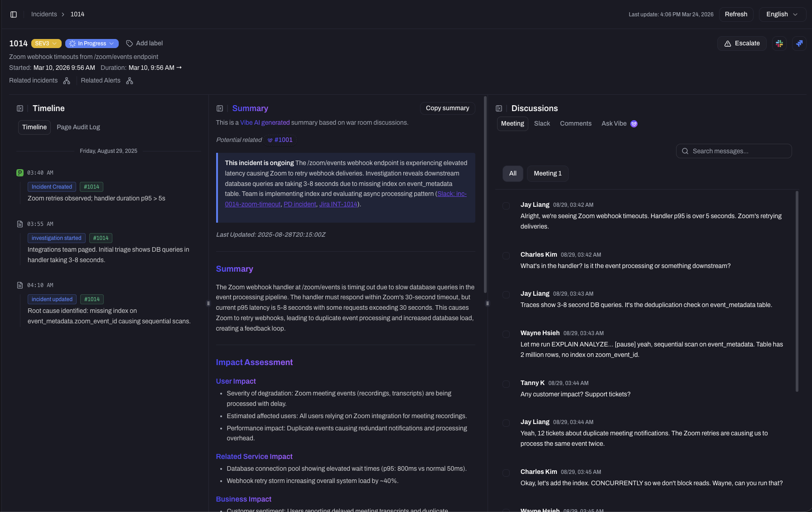This screenshot has height=512, width=812.
Task: Click the Escalate button
Action: click(x=742, y=44)
